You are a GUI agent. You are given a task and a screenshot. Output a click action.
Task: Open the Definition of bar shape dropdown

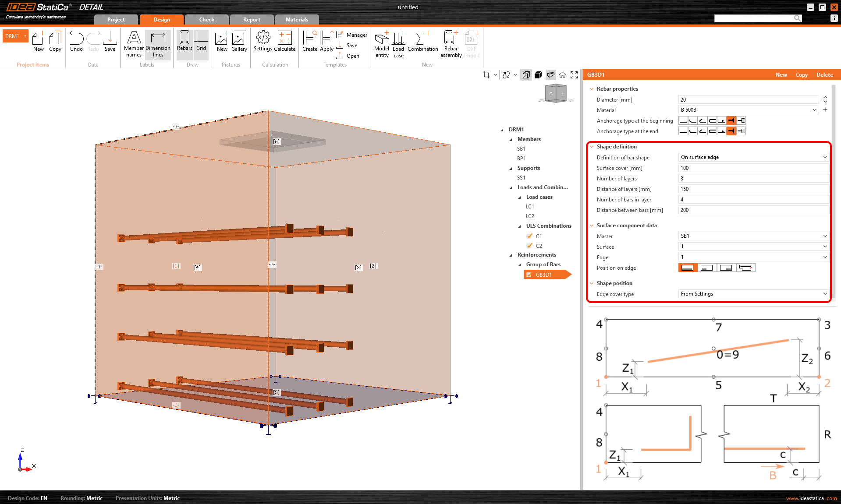coord(753,157)
